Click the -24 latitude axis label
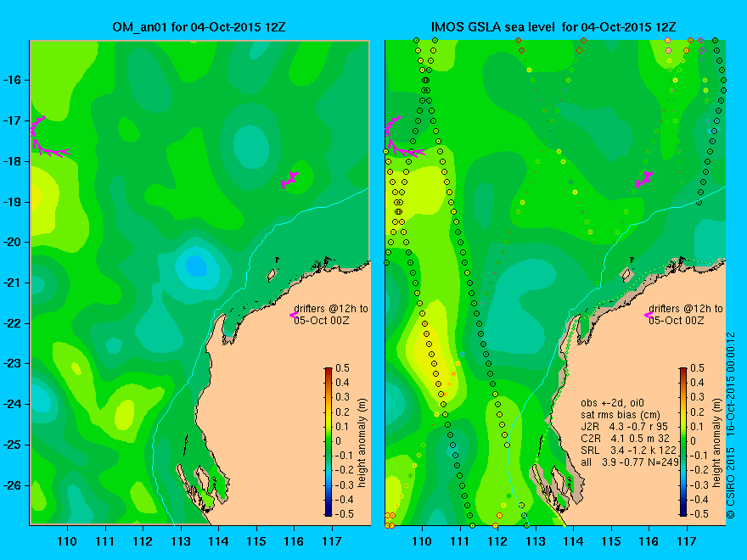Viewport: 747px width, 560px height. pos(12,404)
